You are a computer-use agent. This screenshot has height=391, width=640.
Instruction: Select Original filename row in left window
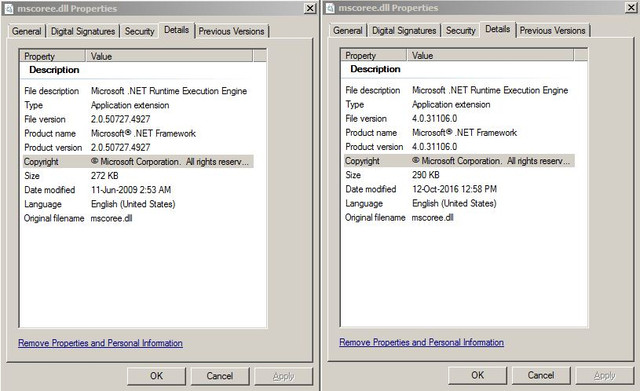coord(138,218)
